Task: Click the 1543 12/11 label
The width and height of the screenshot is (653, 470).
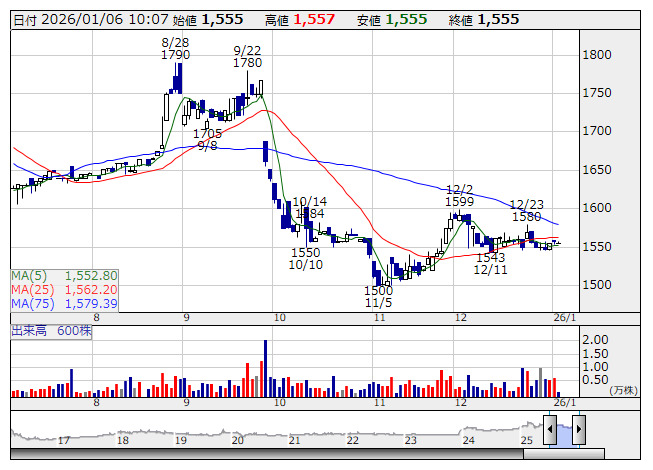Action: tap(491, 264)
